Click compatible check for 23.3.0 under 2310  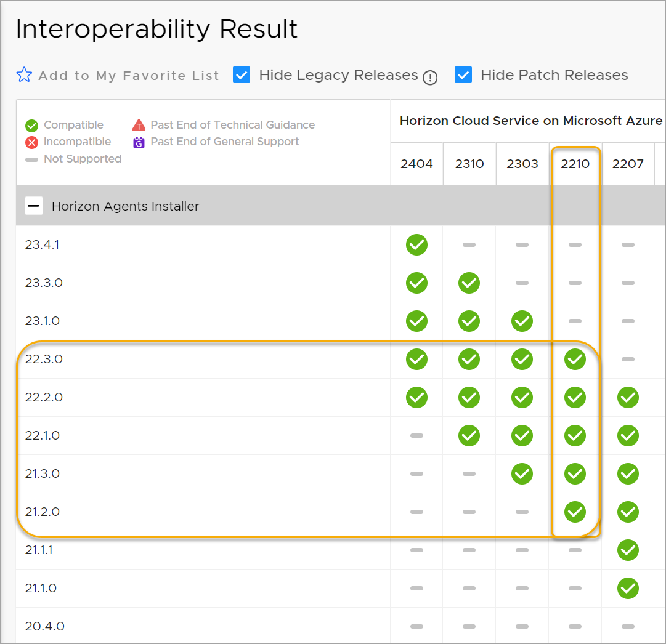pyautogui.click(x=469, y=283)
